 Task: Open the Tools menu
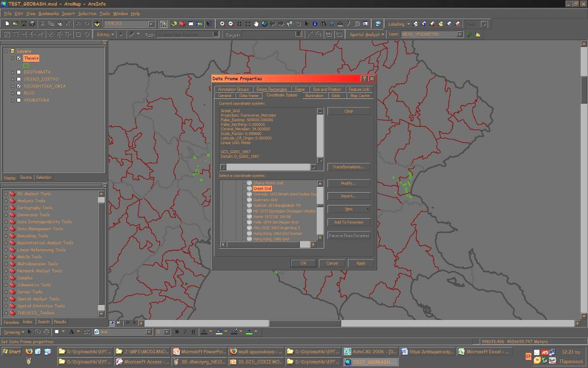tap(105, 14)
